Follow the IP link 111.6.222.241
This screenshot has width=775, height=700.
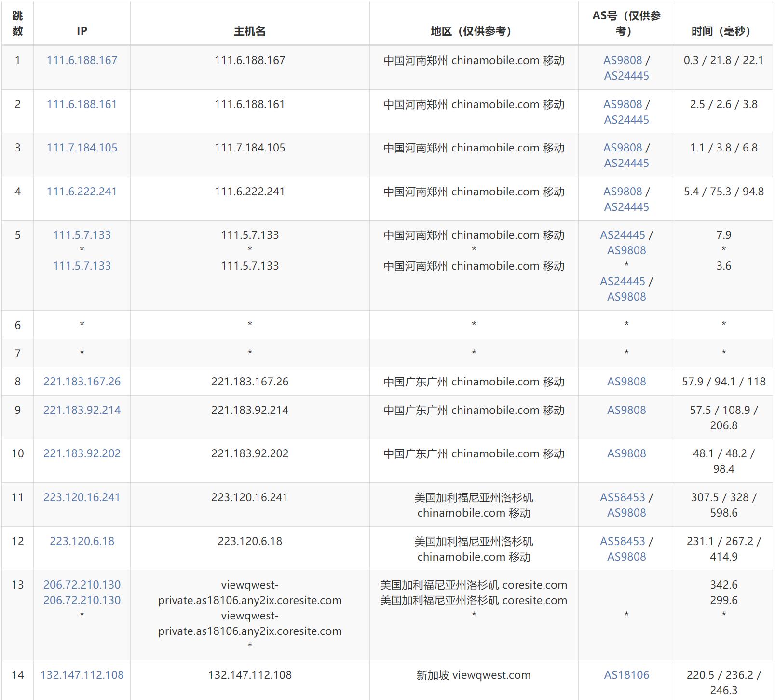tap(82, 192)
